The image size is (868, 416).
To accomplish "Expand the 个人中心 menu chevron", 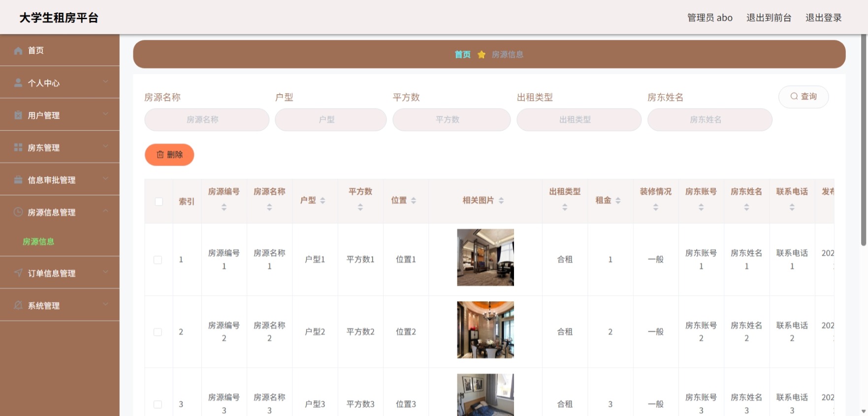I will (x=105, y=81).
